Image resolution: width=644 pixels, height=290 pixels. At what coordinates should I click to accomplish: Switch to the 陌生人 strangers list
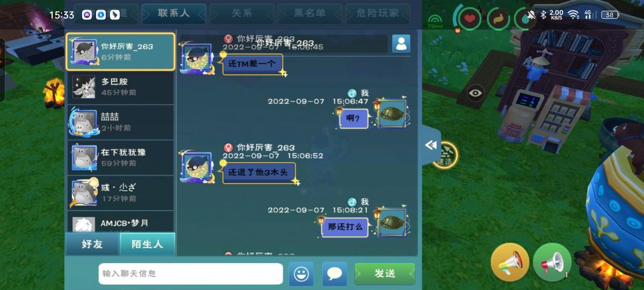pos(148,244)
